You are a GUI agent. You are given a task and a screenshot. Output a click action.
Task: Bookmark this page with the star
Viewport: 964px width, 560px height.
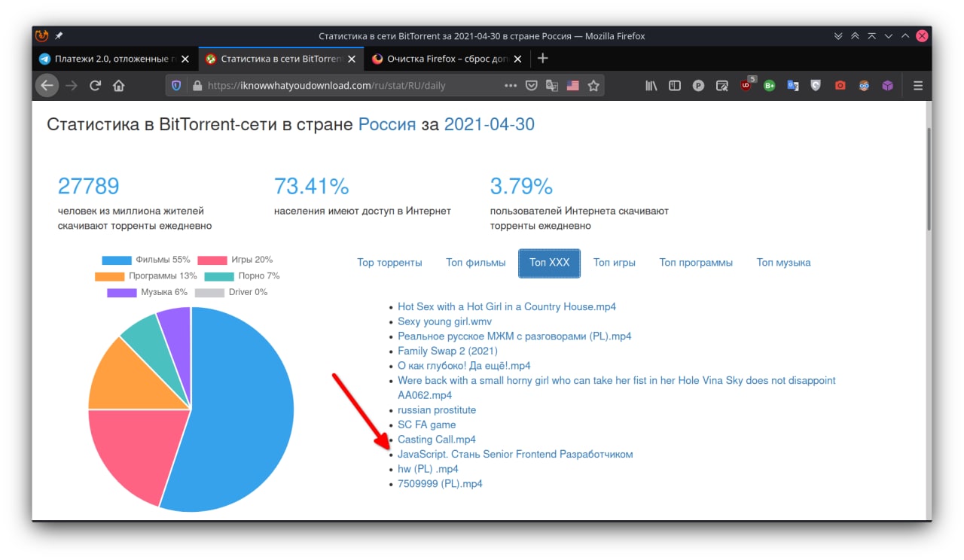[593, 86]
